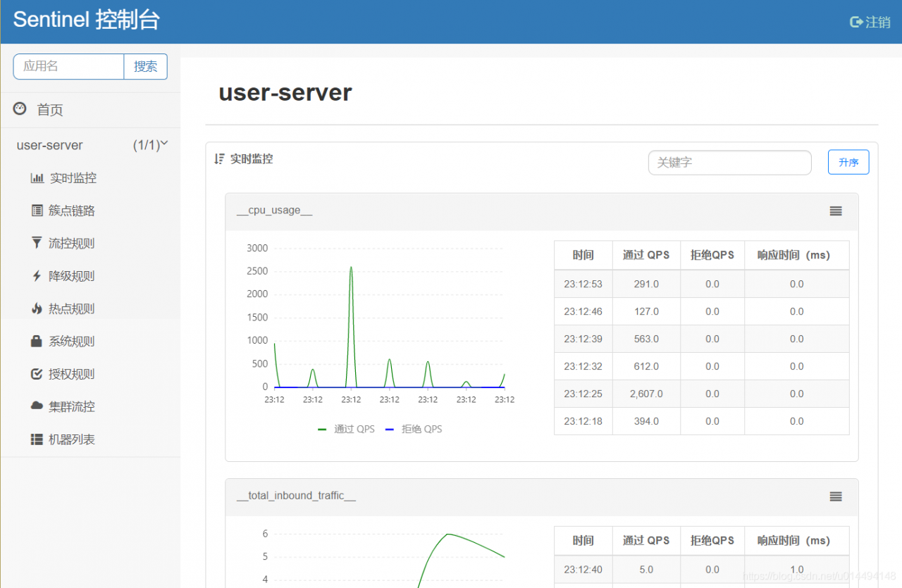Image resolution: width=902 pixels, height=588 pixels.
Task: Click the 127.0 QPS cell
Action: 646,311
